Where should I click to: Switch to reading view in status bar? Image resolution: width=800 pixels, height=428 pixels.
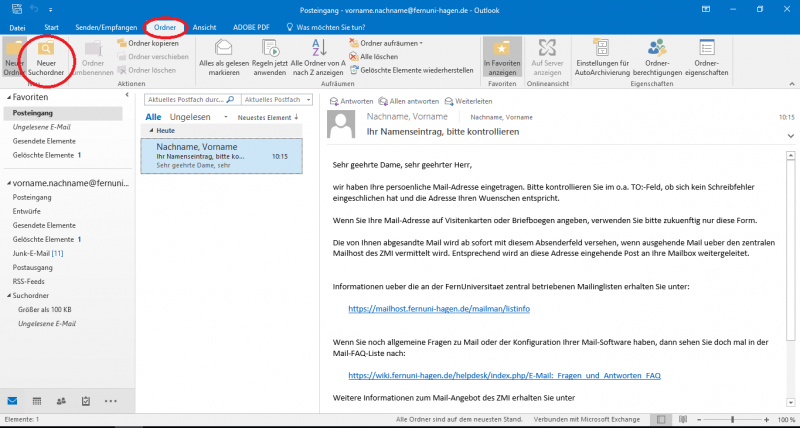tap(683, 419)
